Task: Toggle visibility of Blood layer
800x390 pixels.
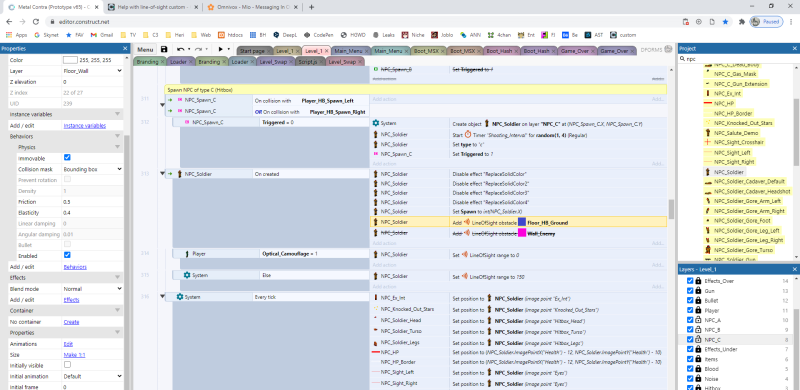Action: click(690, 369)
